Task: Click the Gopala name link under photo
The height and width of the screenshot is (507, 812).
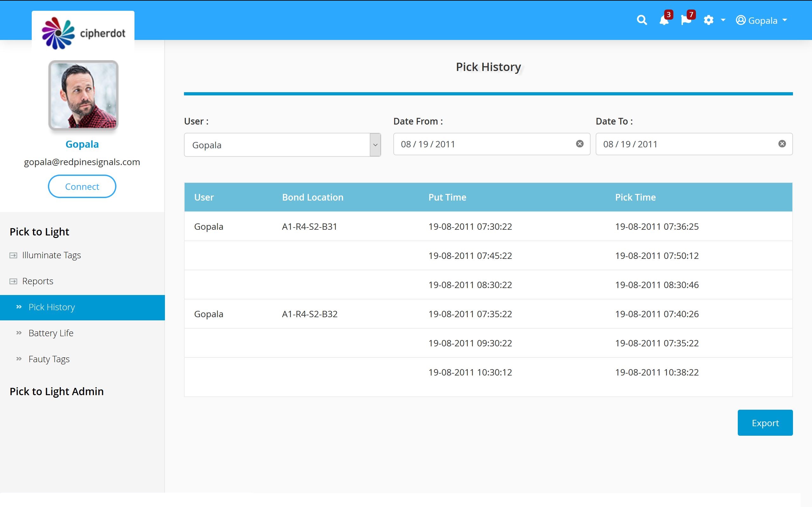Action: 82,144
